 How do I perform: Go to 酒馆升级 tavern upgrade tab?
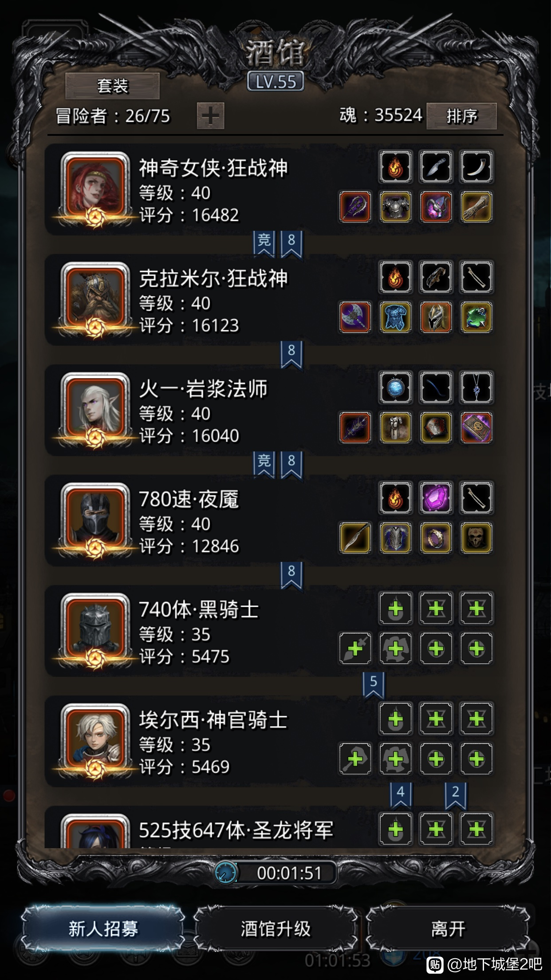click(275, 929)
